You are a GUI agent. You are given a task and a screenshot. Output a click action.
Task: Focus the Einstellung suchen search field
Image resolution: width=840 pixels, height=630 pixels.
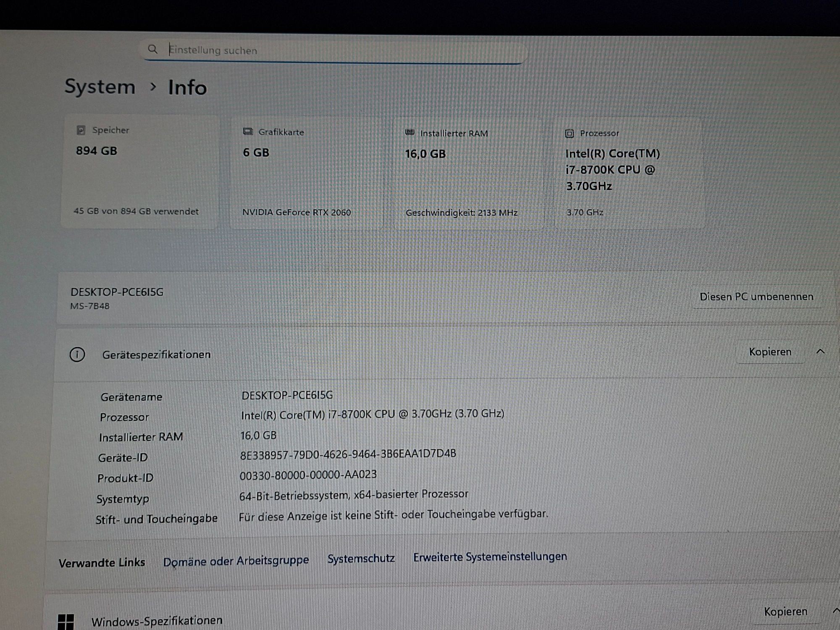coord(336,50)
